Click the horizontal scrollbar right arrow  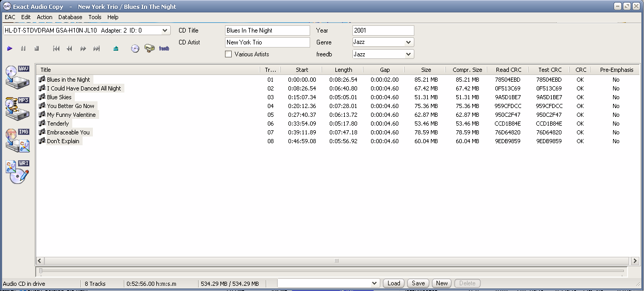point(635,261)
